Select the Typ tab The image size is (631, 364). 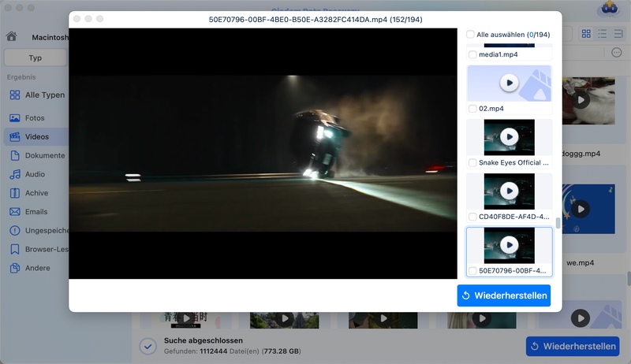[x=35, y=58]
